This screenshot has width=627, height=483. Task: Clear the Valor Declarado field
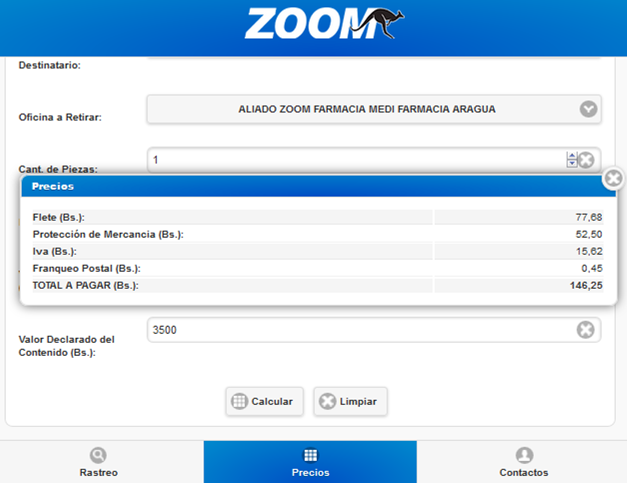[585, 330]
